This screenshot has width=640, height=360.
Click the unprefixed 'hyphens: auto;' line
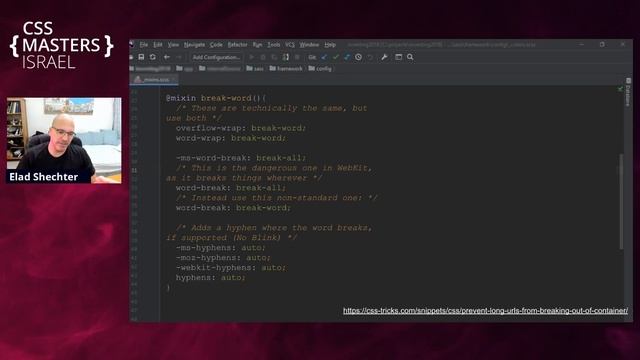211,278
